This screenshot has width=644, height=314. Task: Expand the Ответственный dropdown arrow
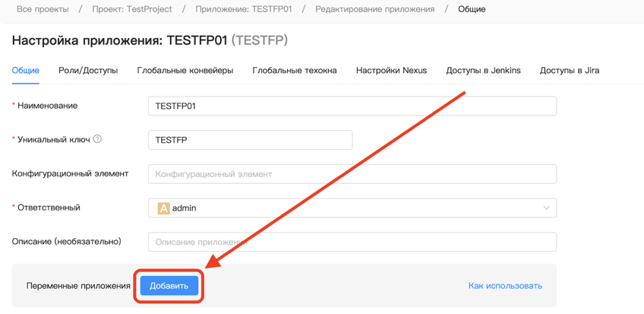pos(545,208)
